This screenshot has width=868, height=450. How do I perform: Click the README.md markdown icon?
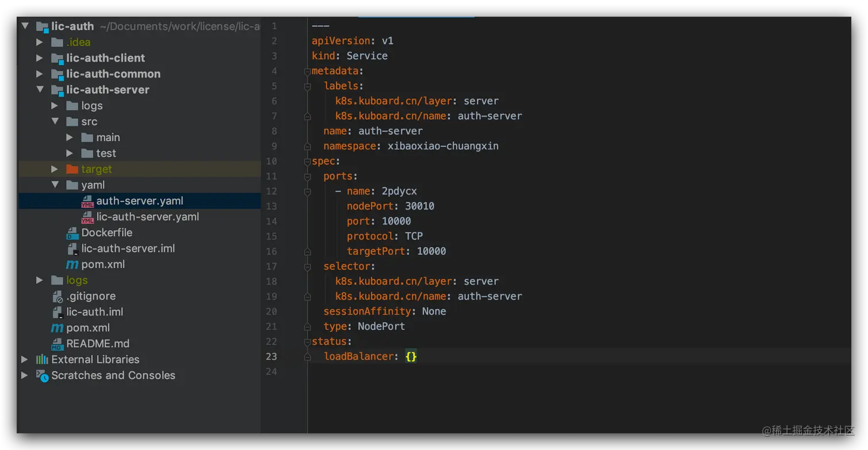point(57,344)
